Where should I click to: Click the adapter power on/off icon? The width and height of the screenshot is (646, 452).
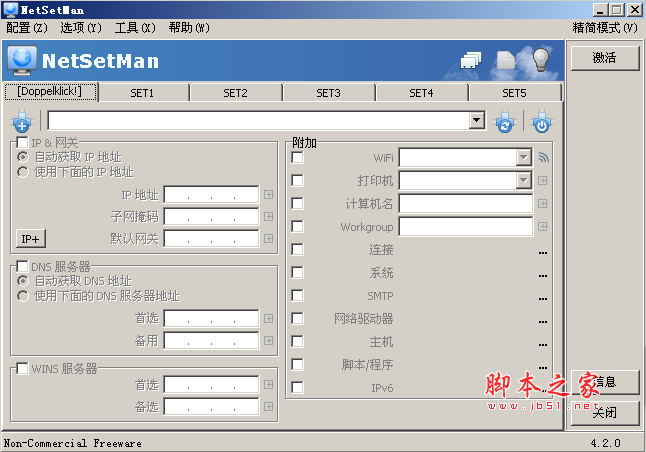[x=542, y=121]
